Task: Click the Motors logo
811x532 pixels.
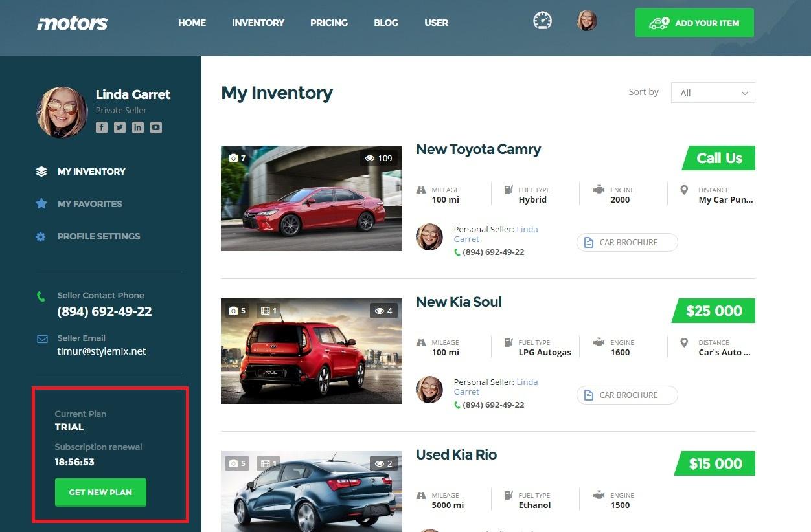Action: [x=72, y=23]
